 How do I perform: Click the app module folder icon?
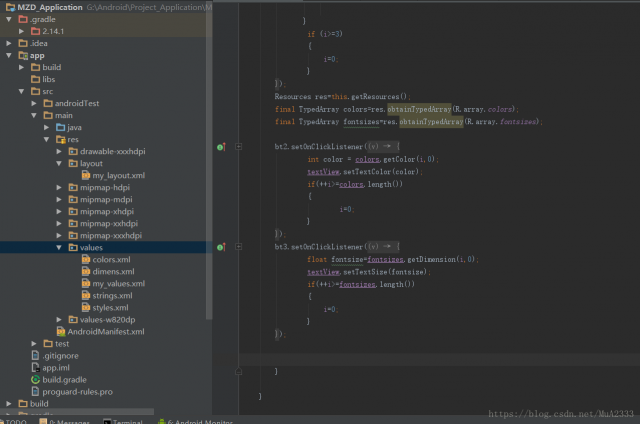point(23,55)
